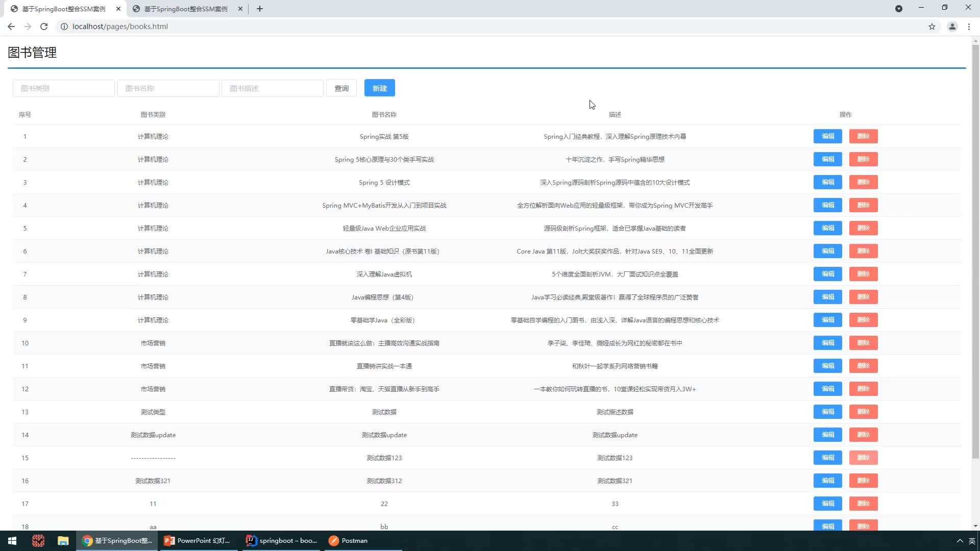This screenshot has width=980, height=551.
Task: Edit row 8 Java编程思想
Action: tap(828, 297)
